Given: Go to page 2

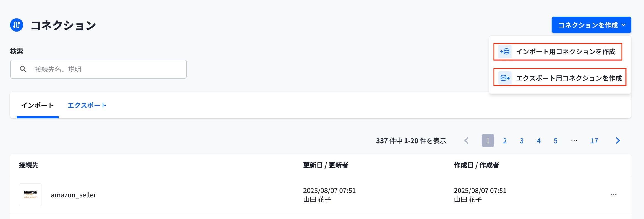Looking at the screenshot, I should point(505,141).
